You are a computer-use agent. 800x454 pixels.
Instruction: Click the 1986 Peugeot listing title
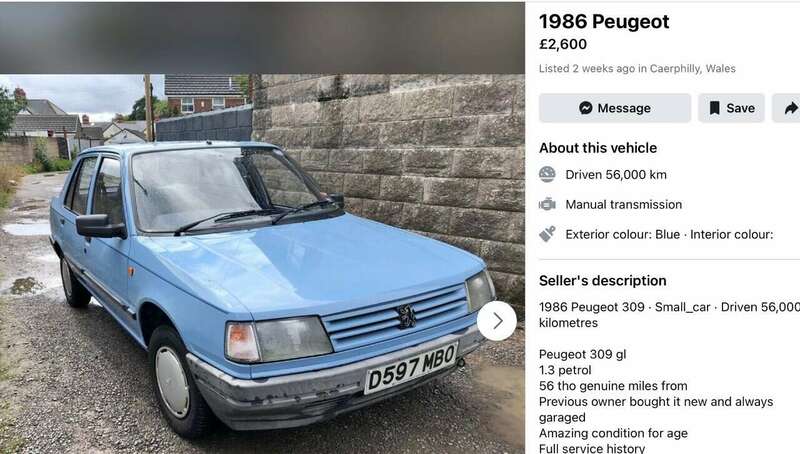[604, 22]
